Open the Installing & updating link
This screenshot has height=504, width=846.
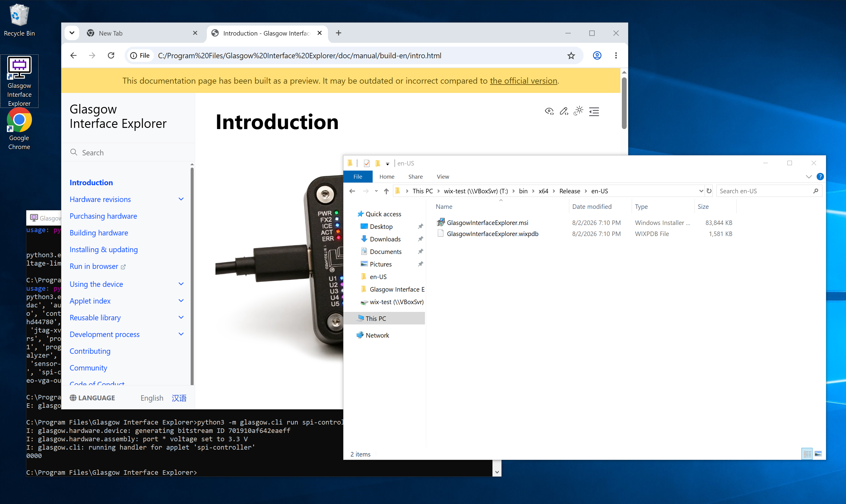point(104,249)
